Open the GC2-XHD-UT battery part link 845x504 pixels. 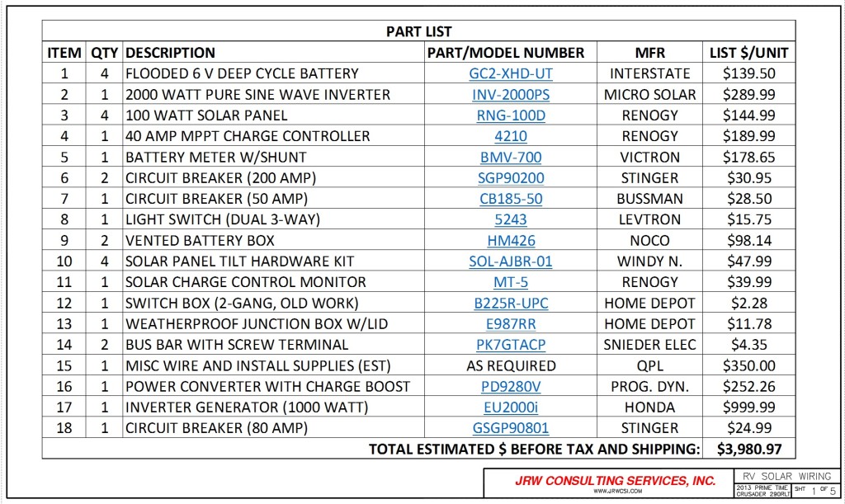tap(510, 73)
